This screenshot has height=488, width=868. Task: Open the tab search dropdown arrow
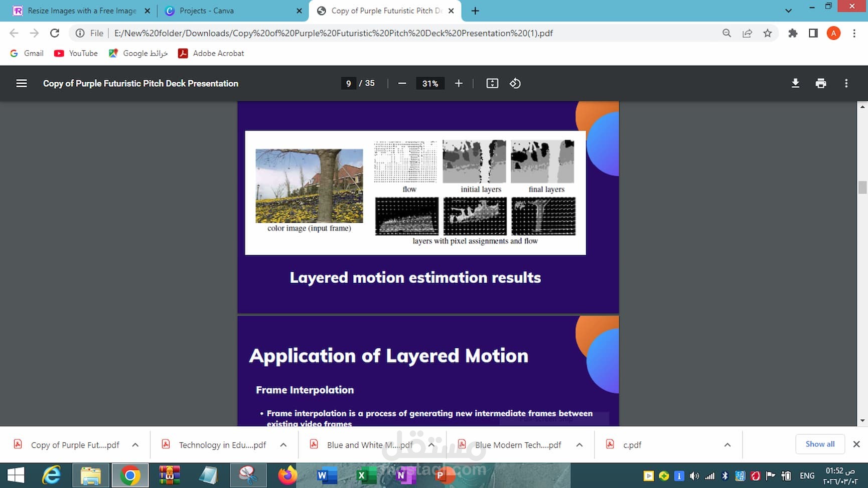788,11
